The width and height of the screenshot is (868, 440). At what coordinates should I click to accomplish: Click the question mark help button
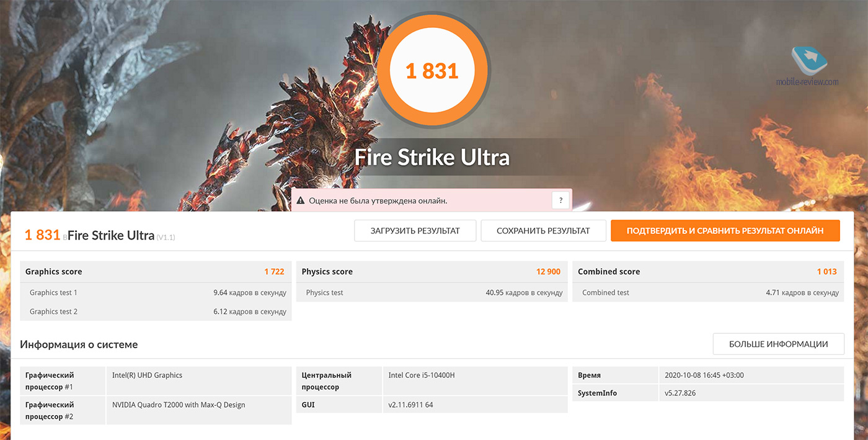coord(560,200)
